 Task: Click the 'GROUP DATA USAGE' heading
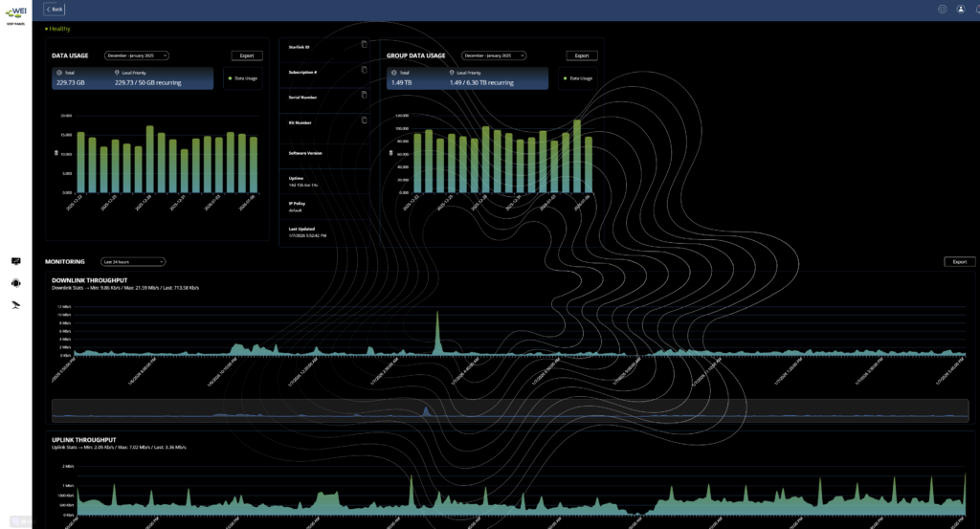pos(415,55)
